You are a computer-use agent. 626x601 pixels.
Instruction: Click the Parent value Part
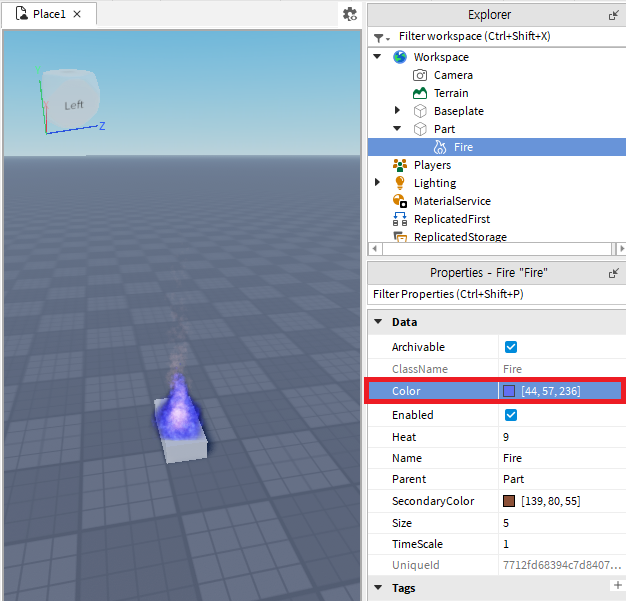pyautogui.click(x=513, y=479)
